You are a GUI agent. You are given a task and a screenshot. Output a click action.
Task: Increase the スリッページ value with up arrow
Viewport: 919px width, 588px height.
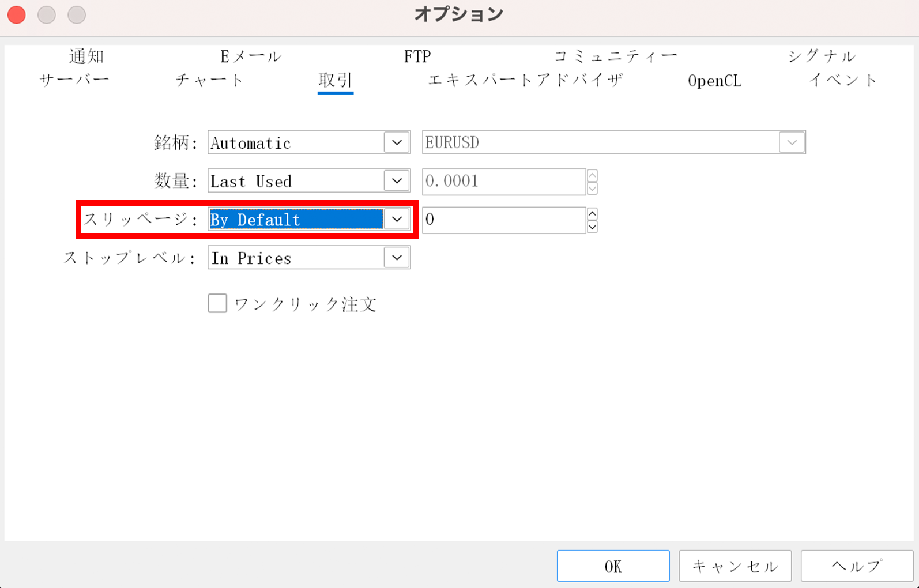pyautogui.click(x=592, y=214)
